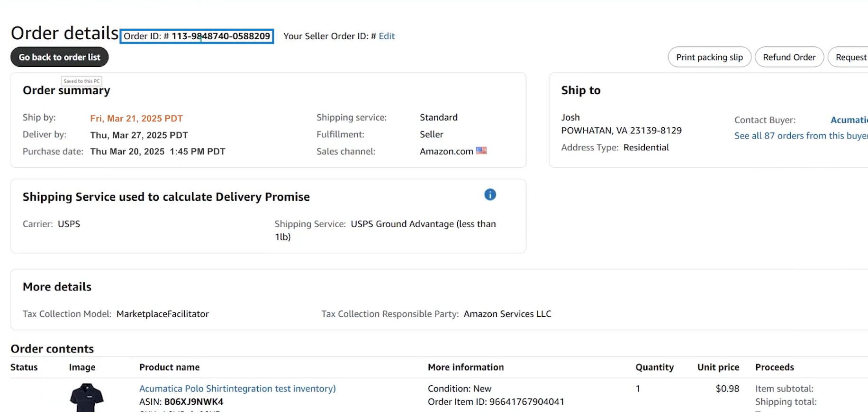The height and width of the screenshot is (417, 868).
Task: Select the highlighted Order ID number
Action: click(x=221, y=36)
